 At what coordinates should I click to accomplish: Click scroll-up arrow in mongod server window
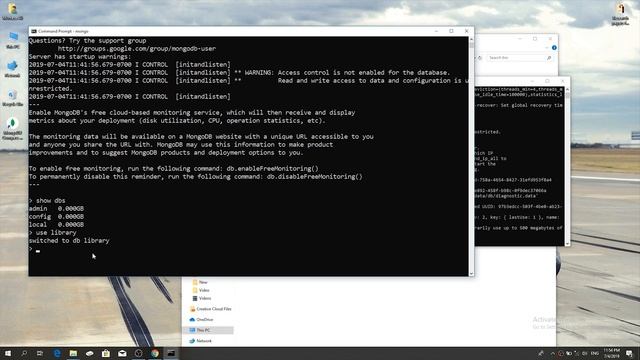coord(567,89)
